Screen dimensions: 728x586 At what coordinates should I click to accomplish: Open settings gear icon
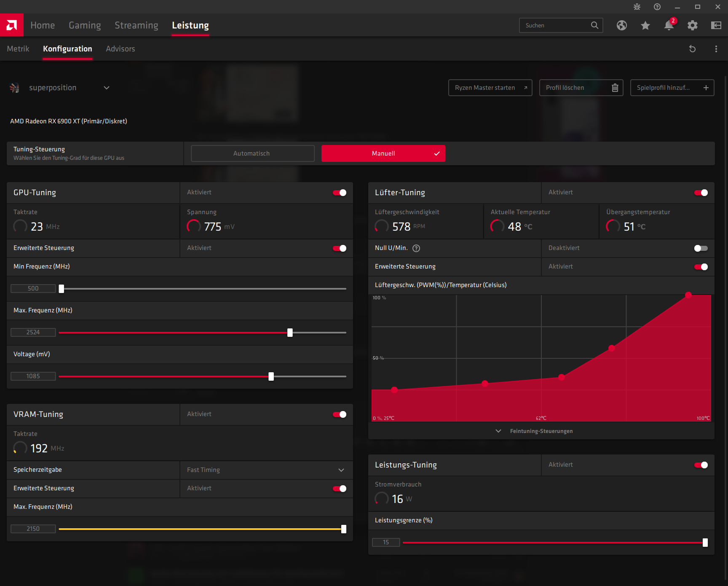tap(693, 25)
